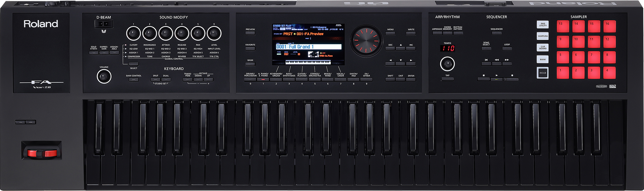
Task: Toggle the HOLD pad button
Action: click(543, 73)
